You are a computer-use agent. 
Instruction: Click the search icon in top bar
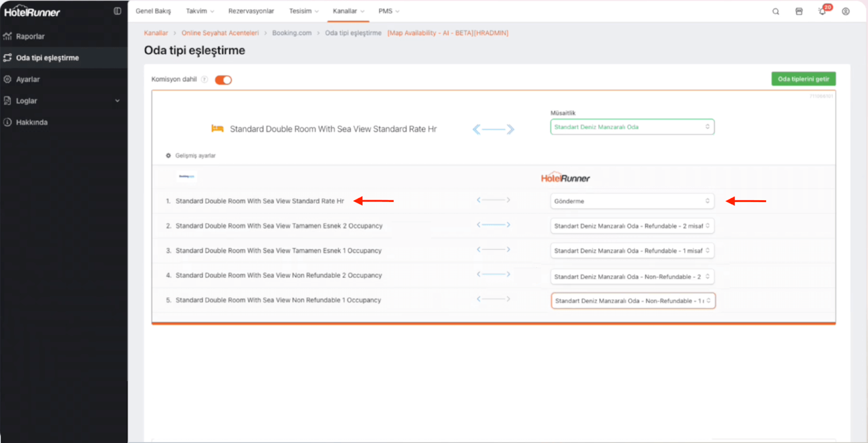pos(776,11)
